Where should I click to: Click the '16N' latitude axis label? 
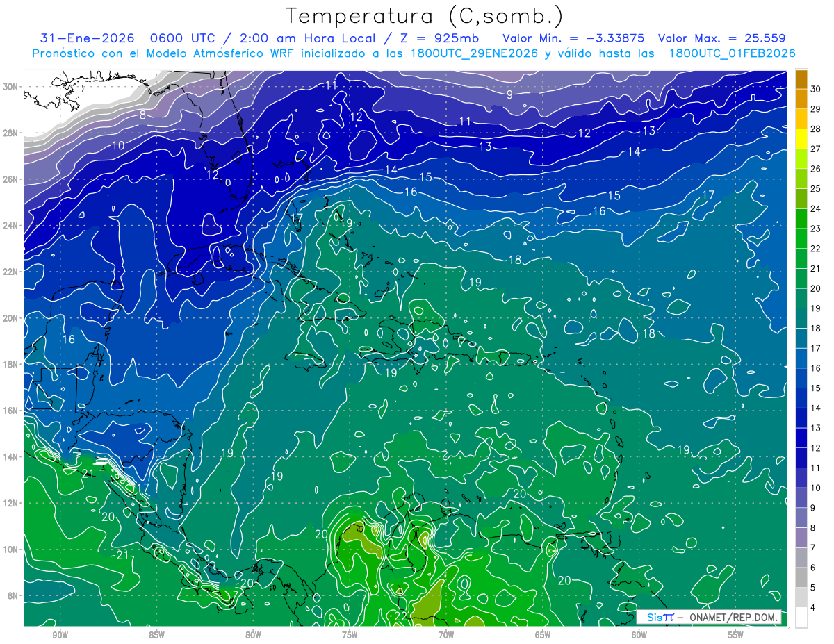pos(10,411)
